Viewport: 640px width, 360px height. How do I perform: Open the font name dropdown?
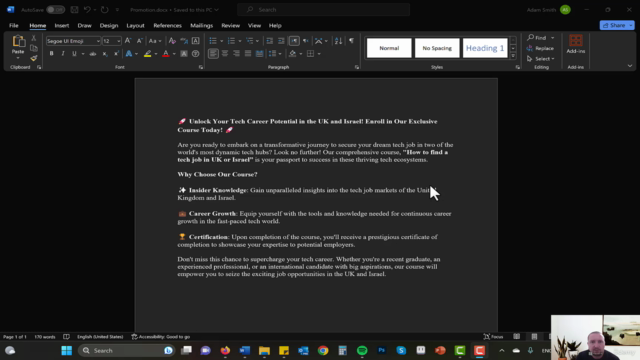(x=98, y=41)
